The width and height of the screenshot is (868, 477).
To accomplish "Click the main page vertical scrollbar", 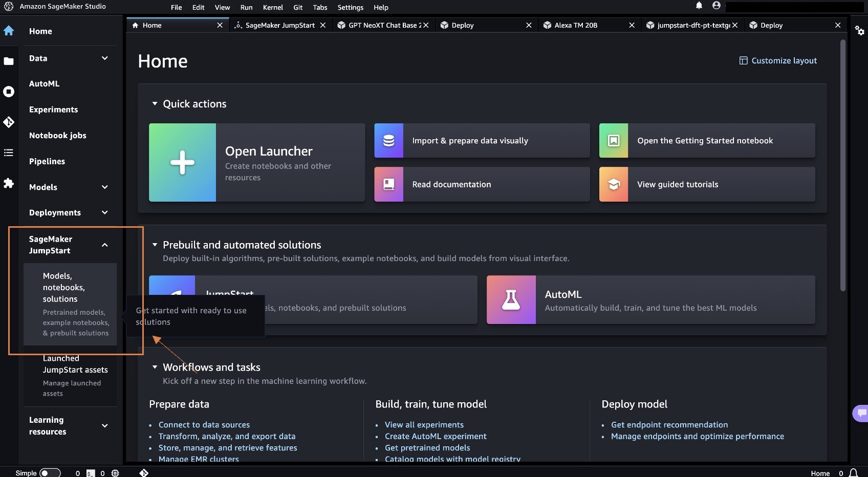I will [842, 165].
